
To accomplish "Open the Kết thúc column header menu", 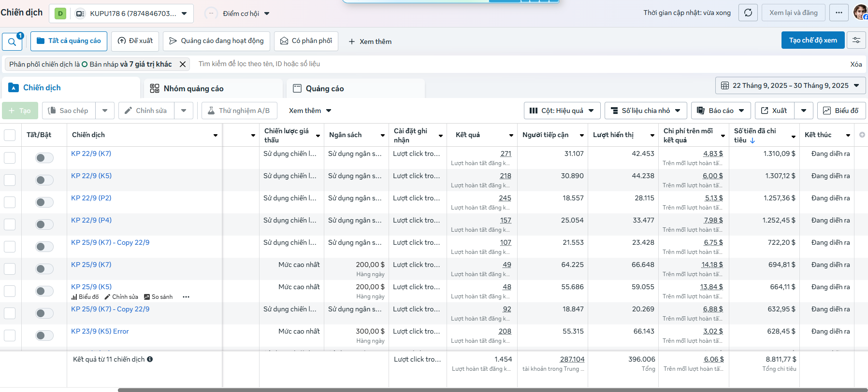I will [848, 135].
